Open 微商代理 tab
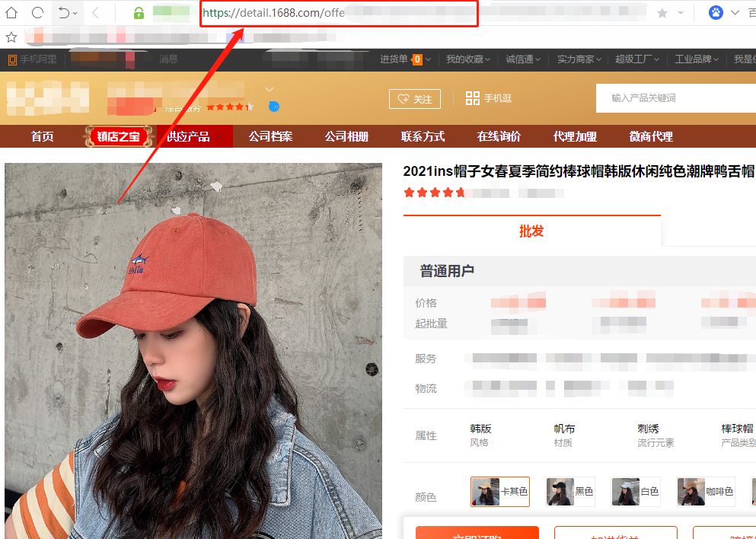The height and width of the screenshot is (539, 756). [651, 136]
